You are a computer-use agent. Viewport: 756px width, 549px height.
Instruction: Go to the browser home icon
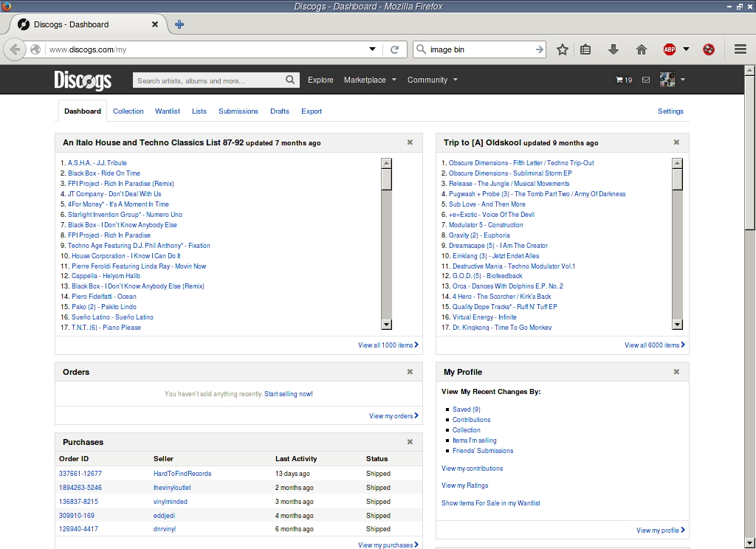[642, 49]
